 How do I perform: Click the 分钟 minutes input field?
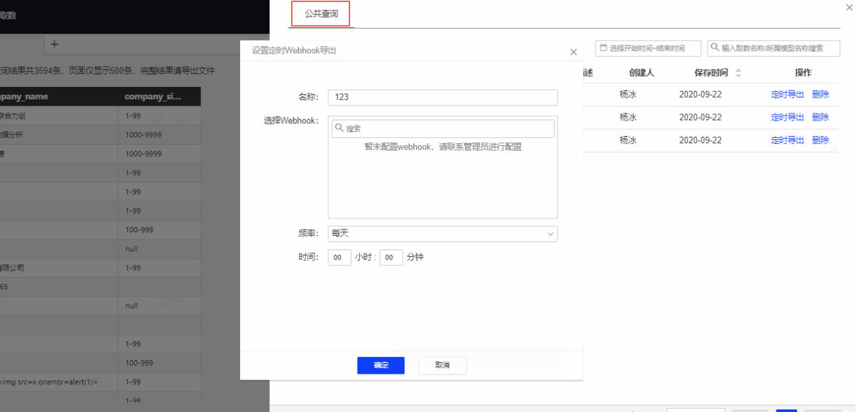391,257
